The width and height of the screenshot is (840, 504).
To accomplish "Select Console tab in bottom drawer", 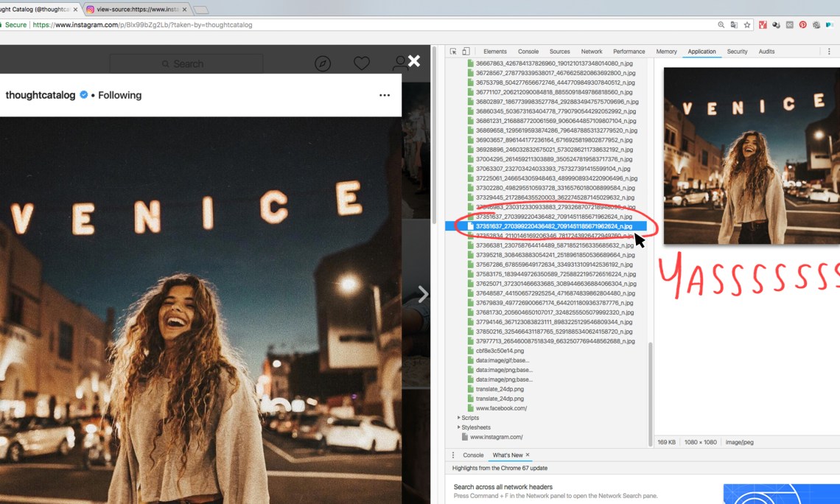I will (x=473, y=455).
